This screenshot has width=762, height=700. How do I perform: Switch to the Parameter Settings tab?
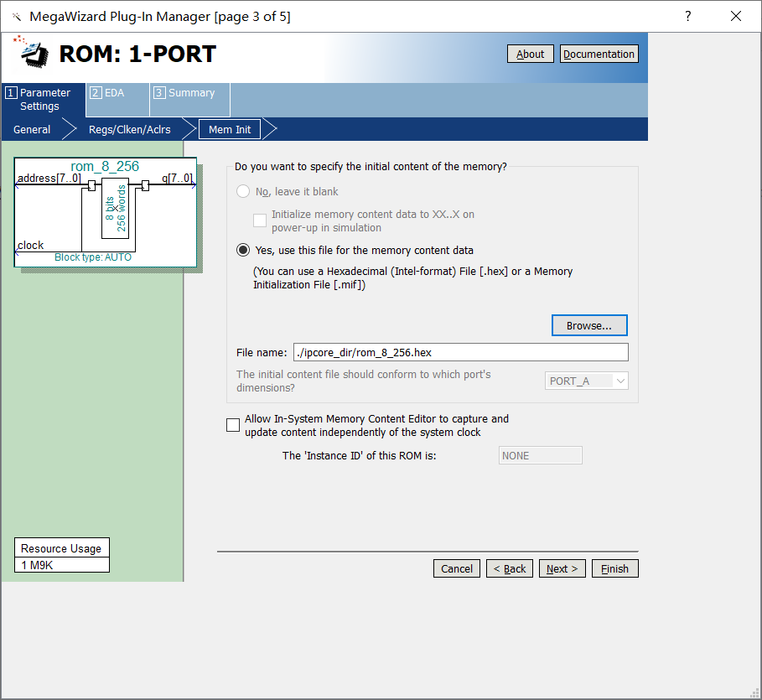[44, 100]
